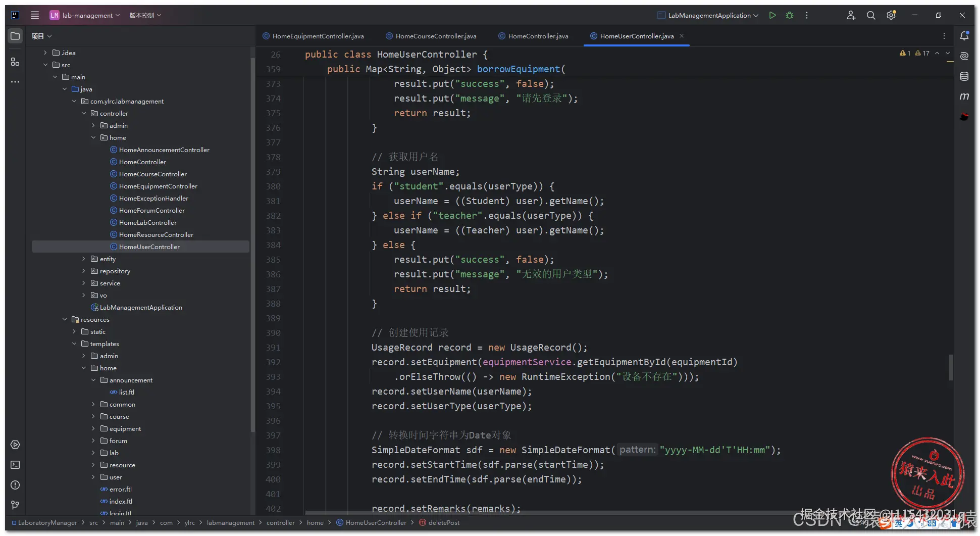Expand the service package
The width and height of the screenshot is (980, 536).
point(84,283)
